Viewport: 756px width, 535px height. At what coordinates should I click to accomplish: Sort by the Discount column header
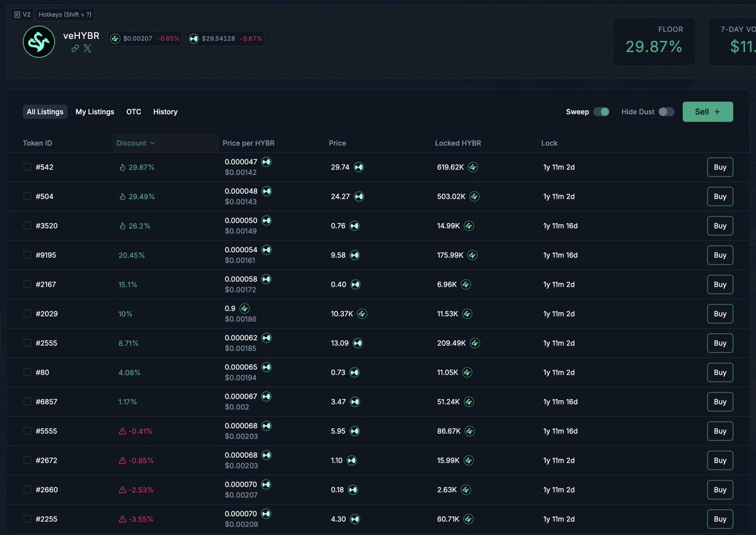click(135, 143)
